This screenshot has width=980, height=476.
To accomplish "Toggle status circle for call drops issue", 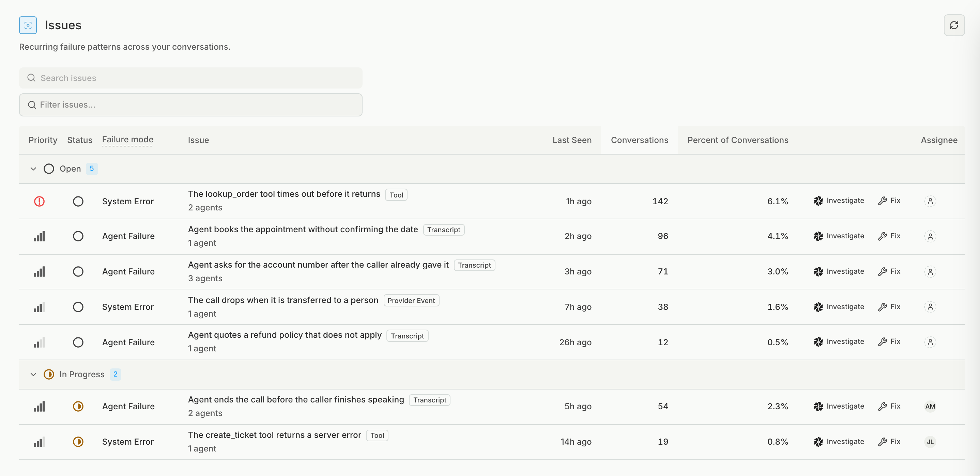I will pos(78,307).
